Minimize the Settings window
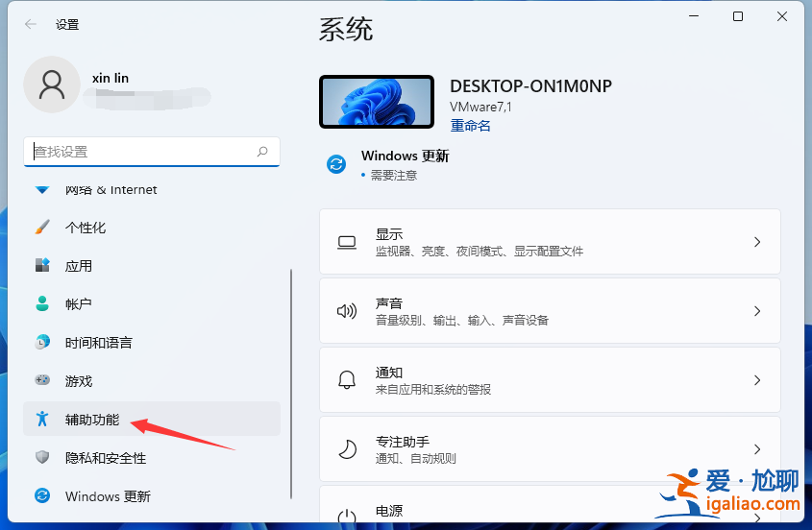This screenshot has height=530, width=812. point(694,16)
